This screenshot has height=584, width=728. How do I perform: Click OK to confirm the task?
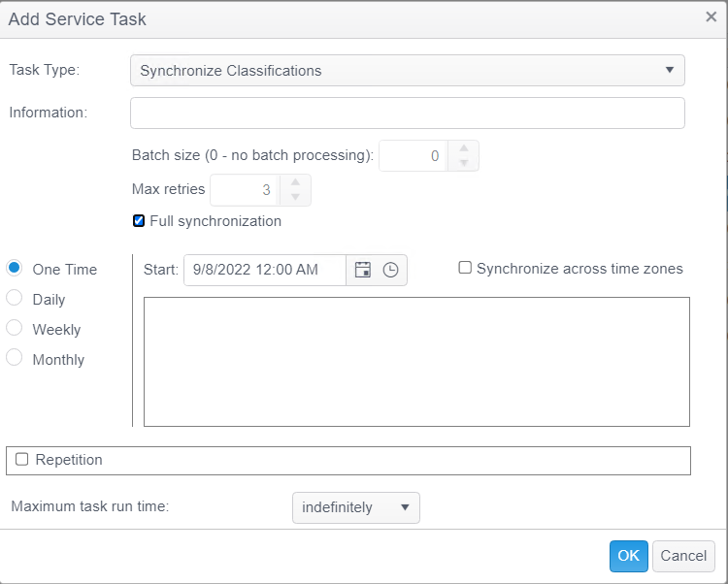click(x=628, y=556)
